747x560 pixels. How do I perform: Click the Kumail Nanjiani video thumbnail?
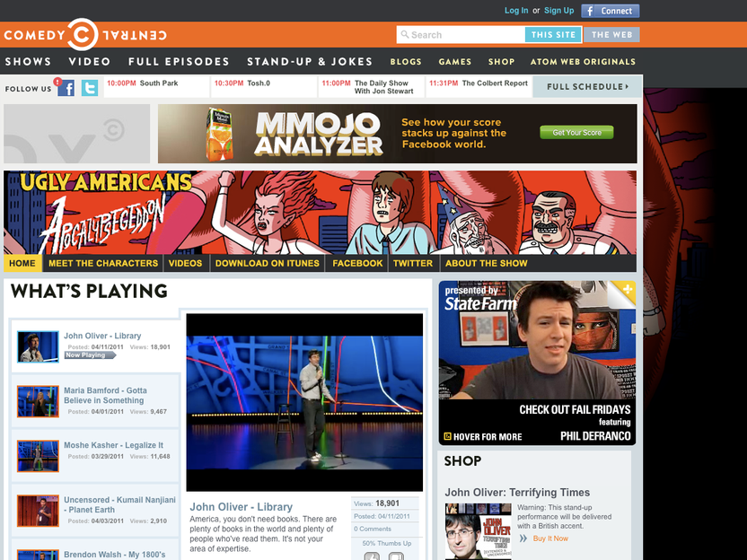pos(38,511)
